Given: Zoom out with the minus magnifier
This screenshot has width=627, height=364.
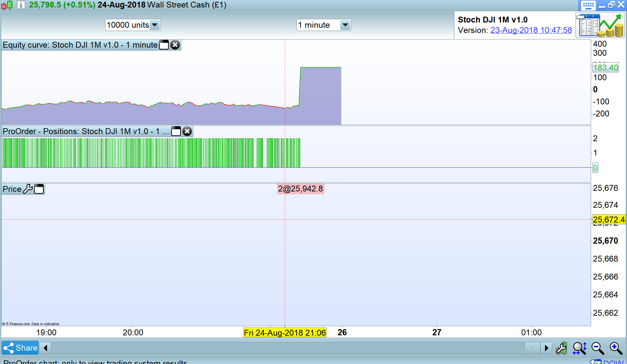Looking at the screenshot, I should [x=598, y=348].
